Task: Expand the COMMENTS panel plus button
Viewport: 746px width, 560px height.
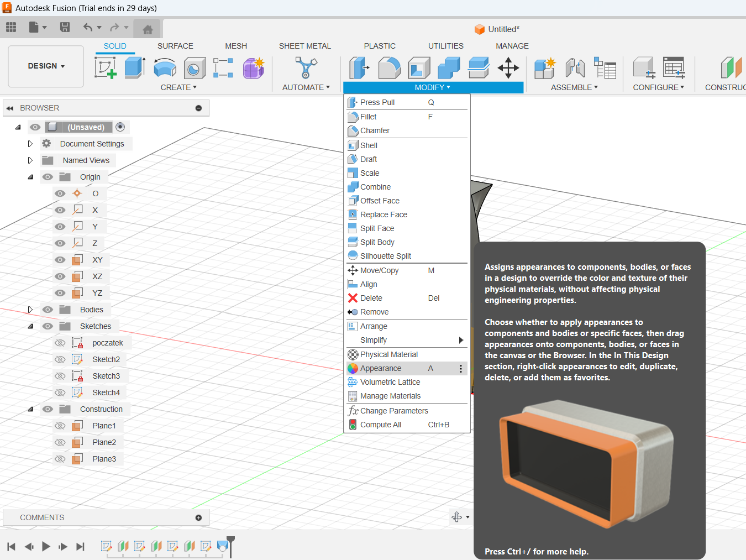Action: click(x=198, y=518)
